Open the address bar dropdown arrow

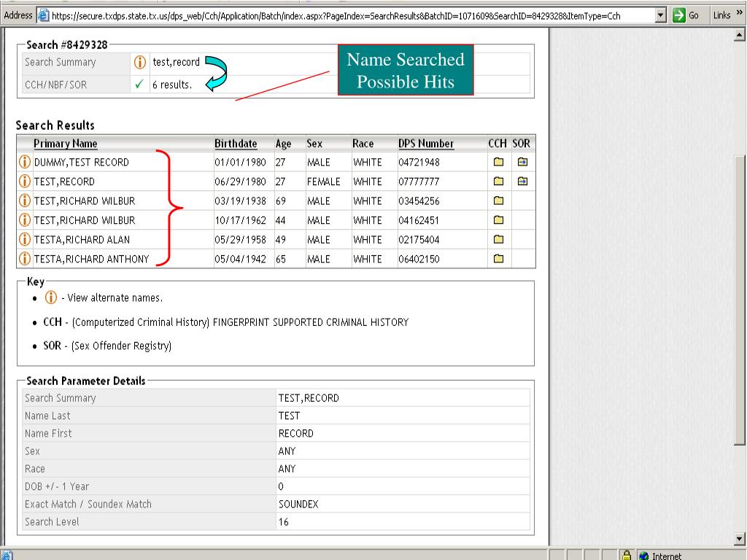660,15
